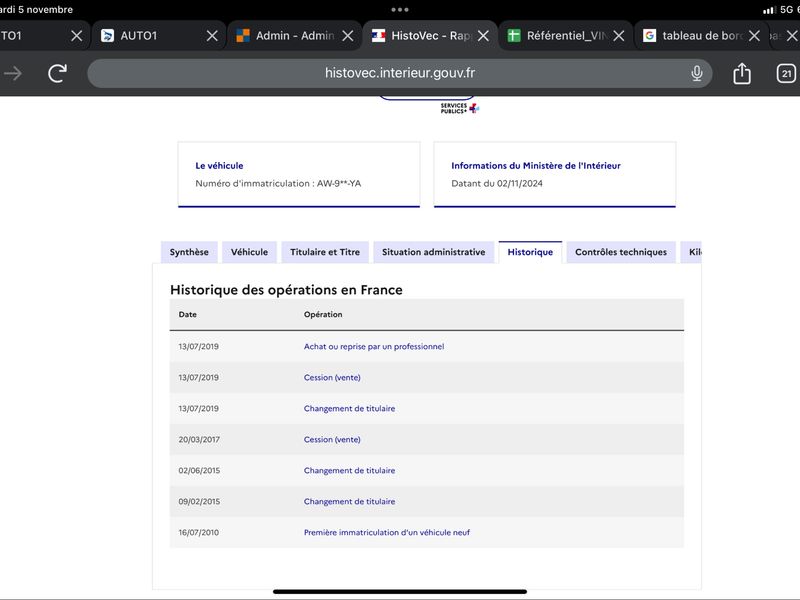Select the Historique tab
The width and height of the screenshot is (800, 600).
coord(530,252)
